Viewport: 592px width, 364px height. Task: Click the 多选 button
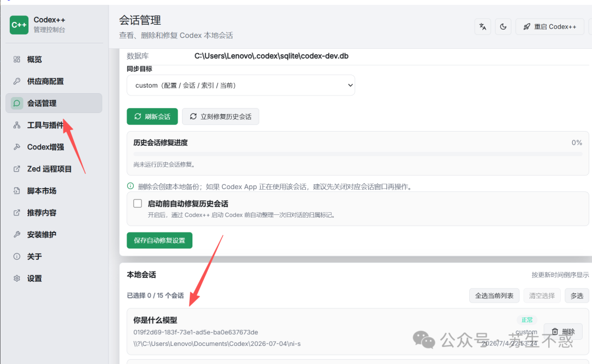point(577,295)
